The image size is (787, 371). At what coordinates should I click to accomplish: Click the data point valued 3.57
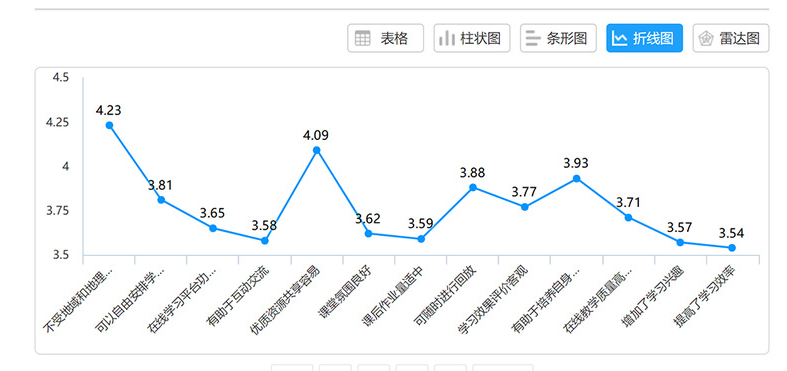[680, 242]
